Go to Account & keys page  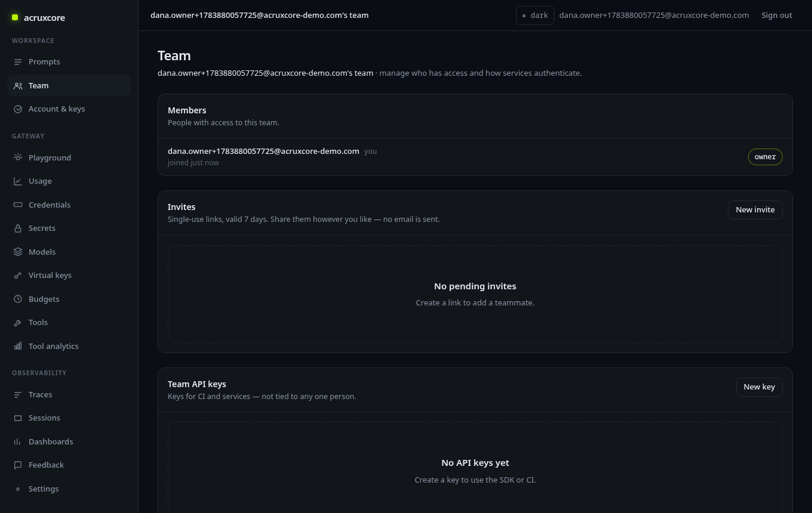[69, 109]
